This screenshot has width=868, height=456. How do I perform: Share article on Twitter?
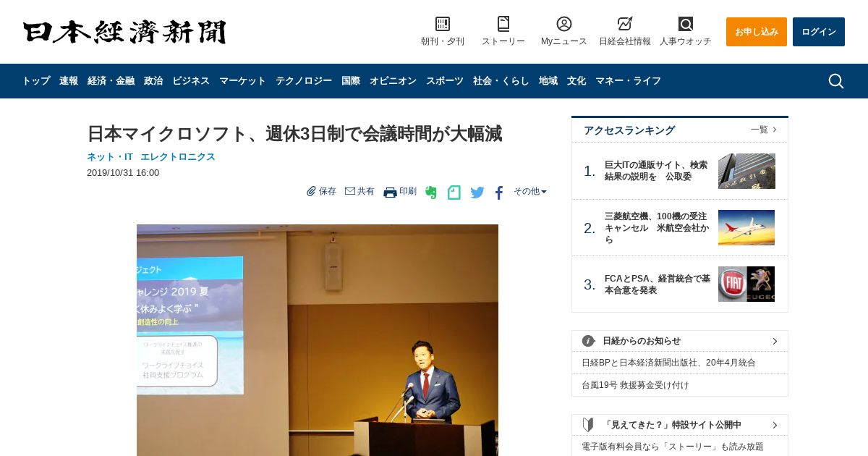point(477,193)
